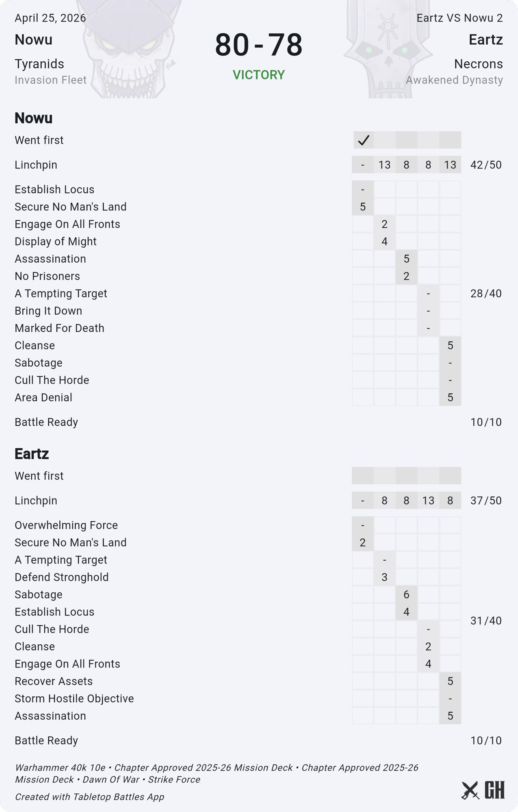Click Eartz's Recover Assets score cell

[450, 681]
